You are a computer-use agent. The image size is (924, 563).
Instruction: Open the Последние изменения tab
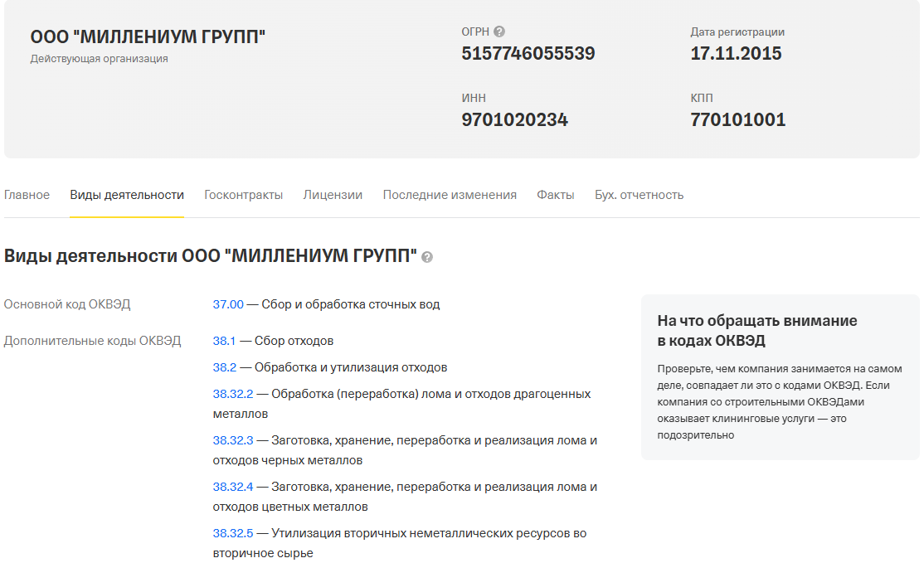(450, 195)
